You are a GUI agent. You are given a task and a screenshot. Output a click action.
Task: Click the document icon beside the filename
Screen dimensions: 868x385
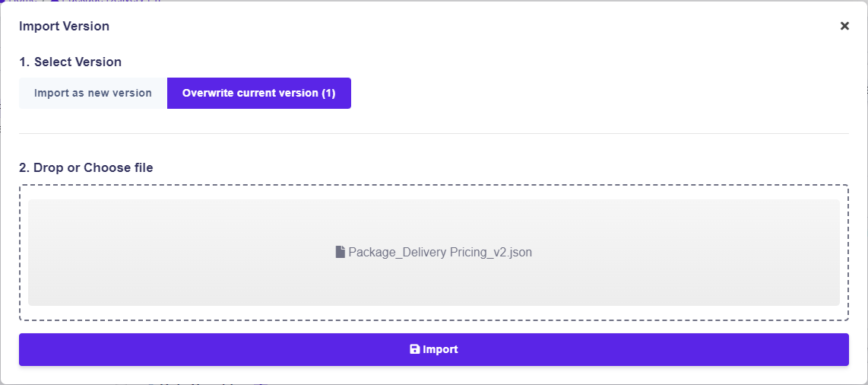tap(341, 252)
